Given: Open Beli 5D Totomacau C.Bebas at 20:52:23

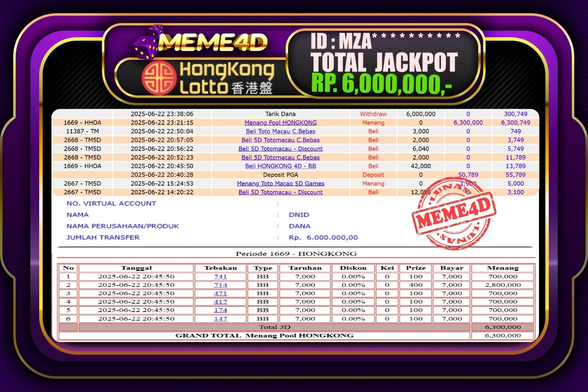Looking at the screenshot, I should pos(280,157).
